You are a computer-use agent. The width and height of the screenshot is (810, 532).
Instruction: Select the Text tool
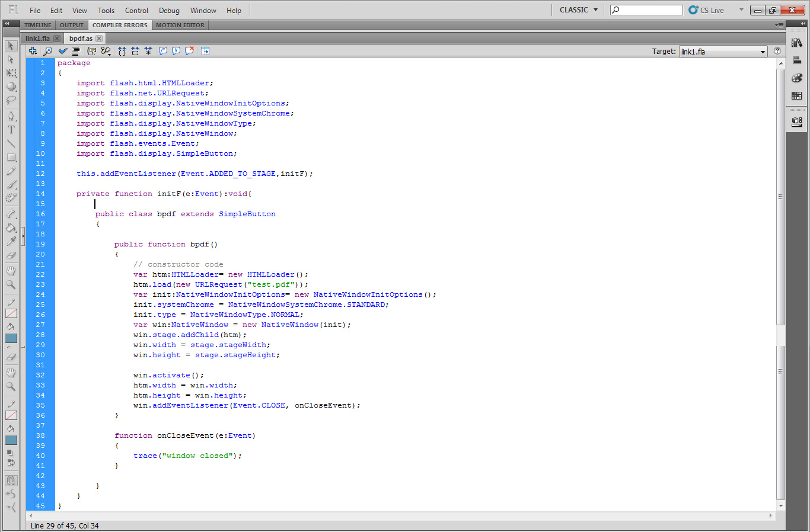point(11,129)
